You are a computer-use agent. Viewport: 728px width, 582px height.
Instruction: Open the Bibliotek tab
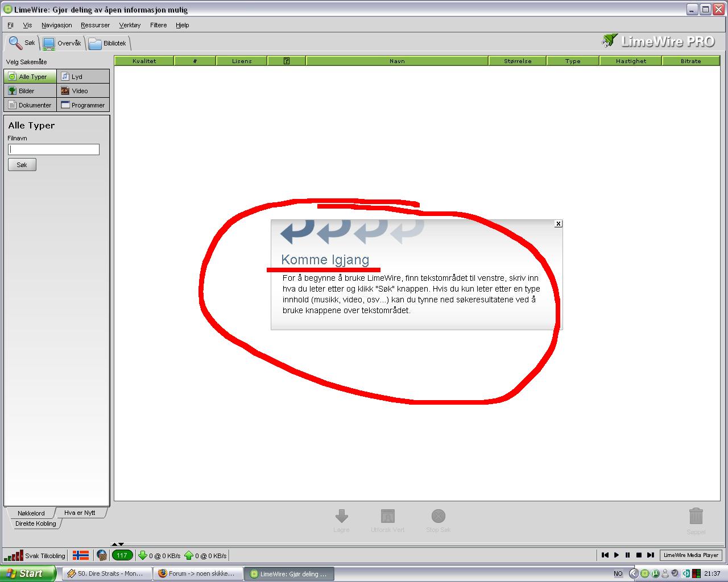[x=107, y=43]
